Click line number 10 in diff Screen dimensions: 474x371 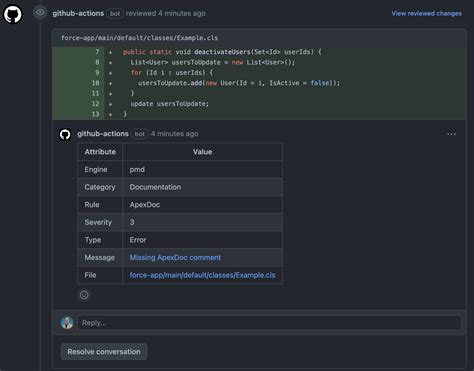(95, 83)
